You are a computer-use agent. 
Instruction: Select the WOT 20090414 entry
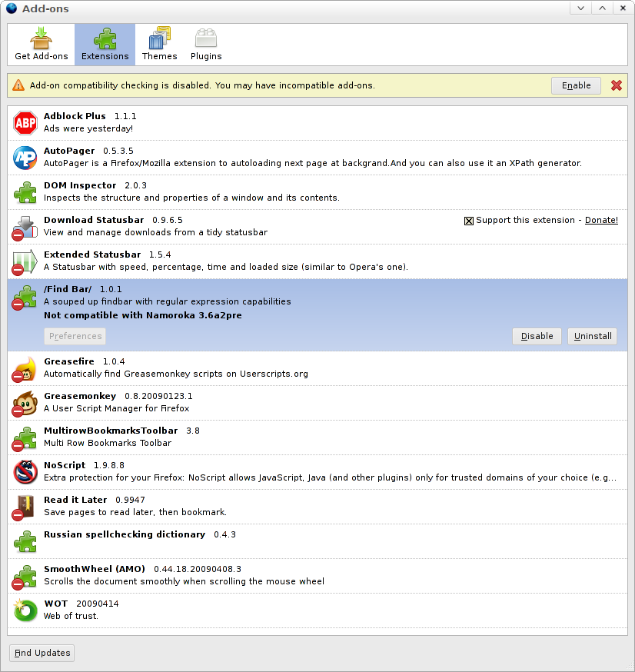click(x=317, y=610)
